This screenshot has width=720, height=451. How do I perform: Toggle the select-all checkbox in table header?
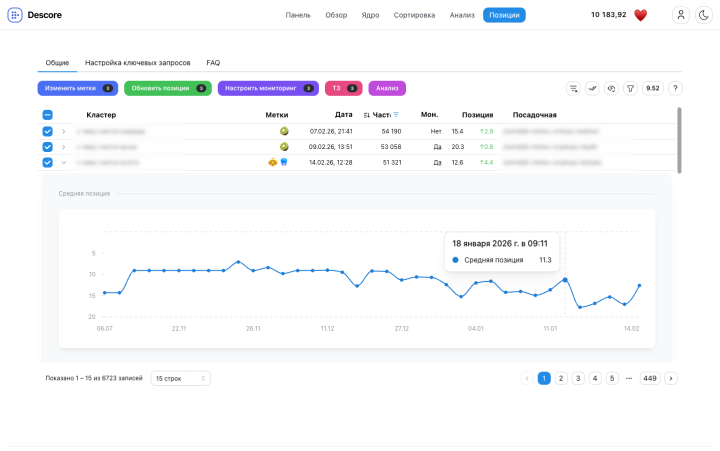pyautogui.click(x=47, y=115)
